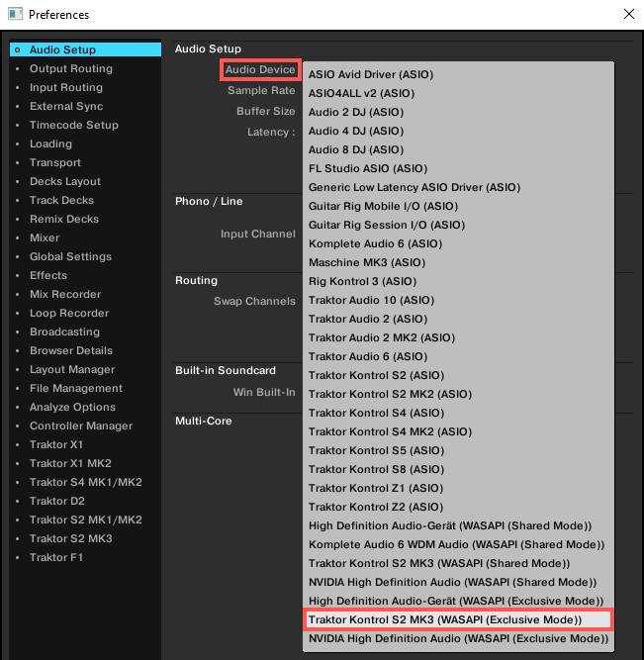Screen dimensions: 644x660
Task: Open the Effects preferences page
Action: coord(48,275)
